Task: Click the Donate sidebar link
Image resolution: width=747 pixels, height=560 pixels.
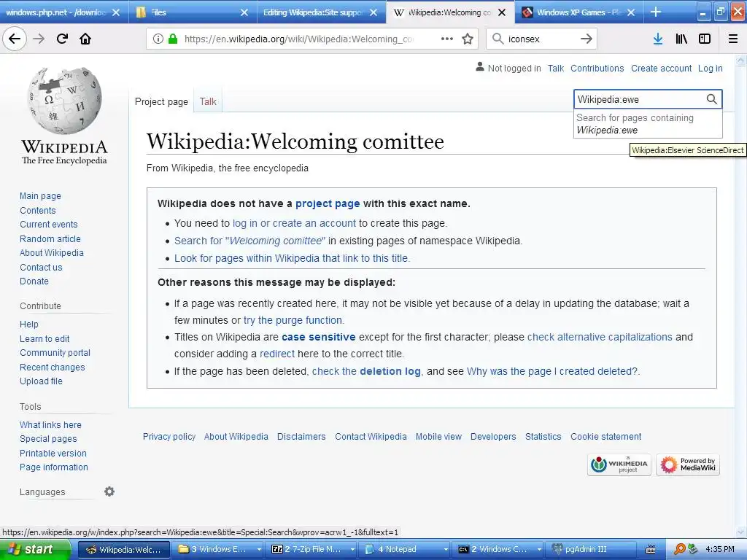Action: (34, 281)
